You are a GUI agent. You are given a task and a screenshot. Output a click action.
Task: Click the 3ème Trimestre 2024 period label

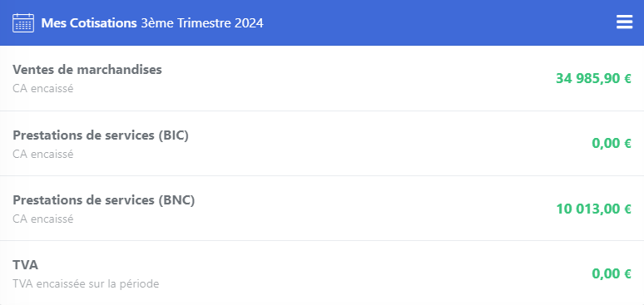coord(202,23)
